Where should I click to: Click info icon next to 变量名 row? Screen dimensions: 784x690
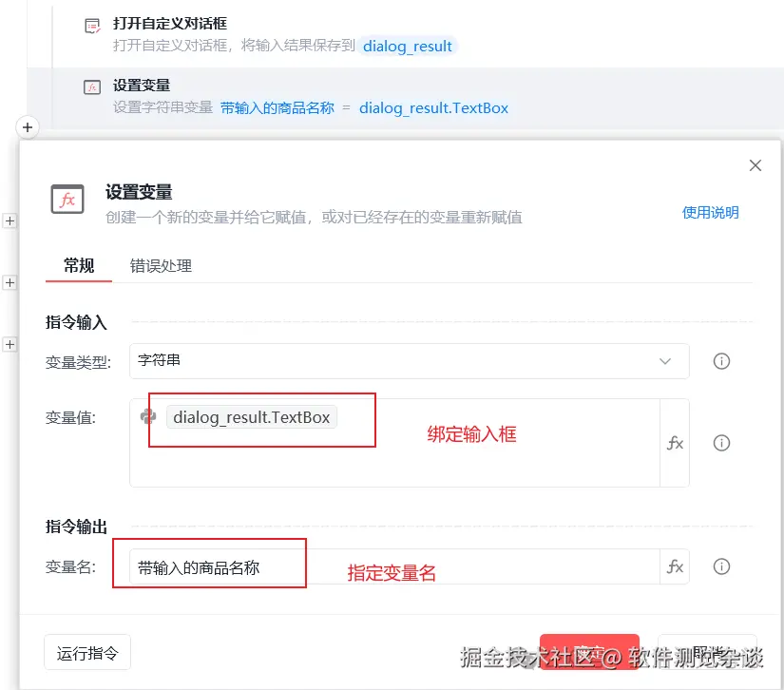[x=721, y=566]
